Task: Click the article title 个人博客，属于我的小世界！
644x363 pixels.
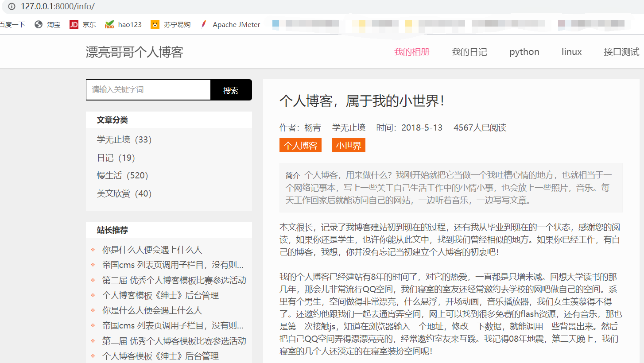Action: (x=362, y=101)
